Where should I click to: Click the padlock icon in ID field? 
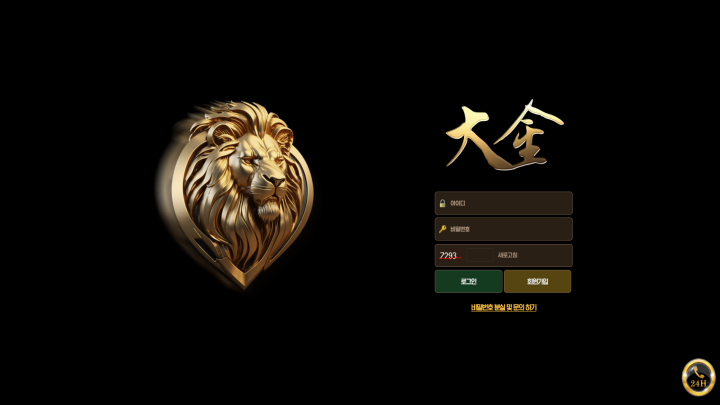coord(442,203)
